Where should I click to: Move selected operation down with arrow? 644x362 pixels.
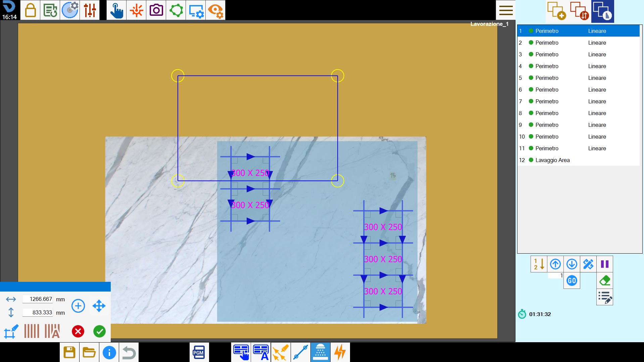(x=572, y=264)
